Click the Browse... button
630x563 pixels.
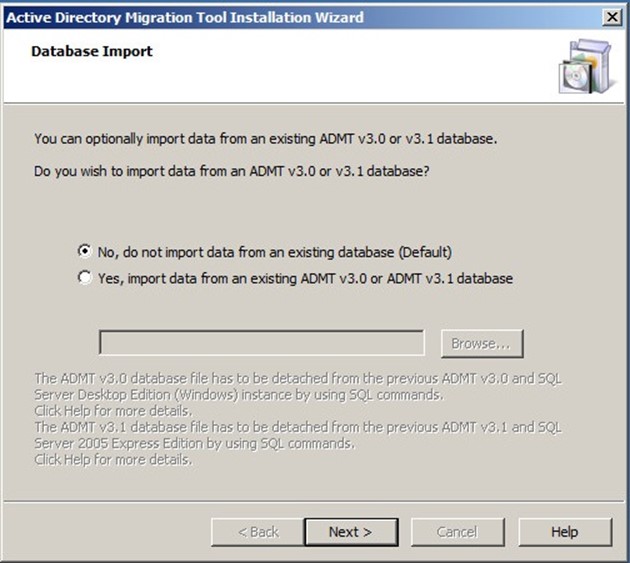point(482,344)
